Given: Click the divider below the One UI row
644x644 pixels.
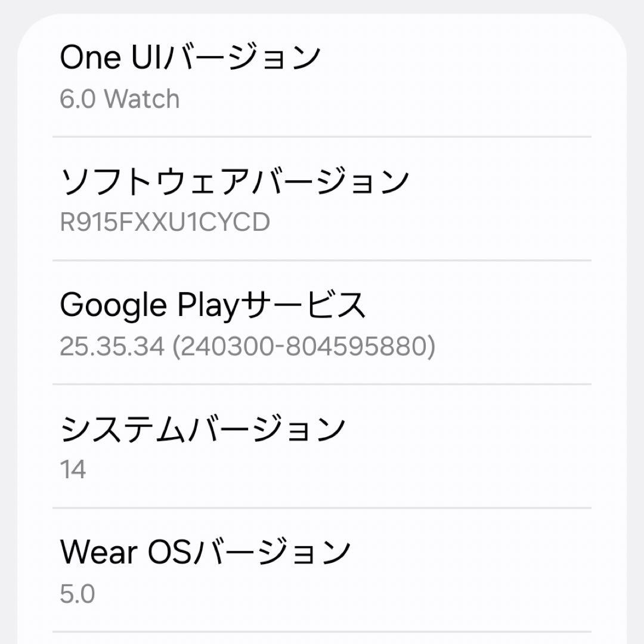Looking at the screenshot, I should click(322, 137).
